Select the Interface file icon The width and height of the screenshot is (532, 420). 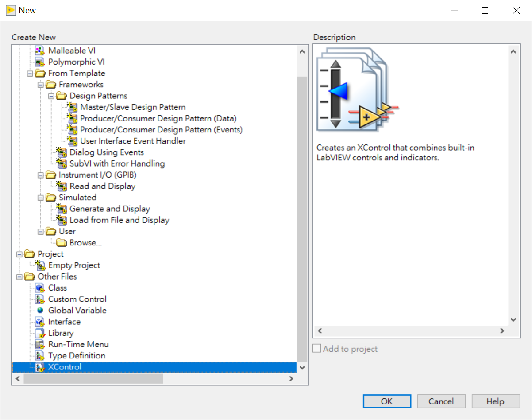[40, 322]
